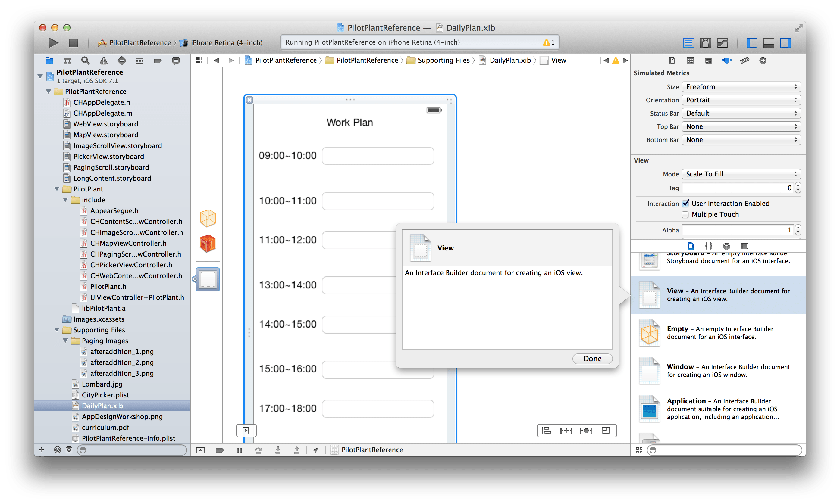Open the Code Snippet library tab
Image resolution: width=840 pixels, height=504 pixels.
click(x=708, y=246)
